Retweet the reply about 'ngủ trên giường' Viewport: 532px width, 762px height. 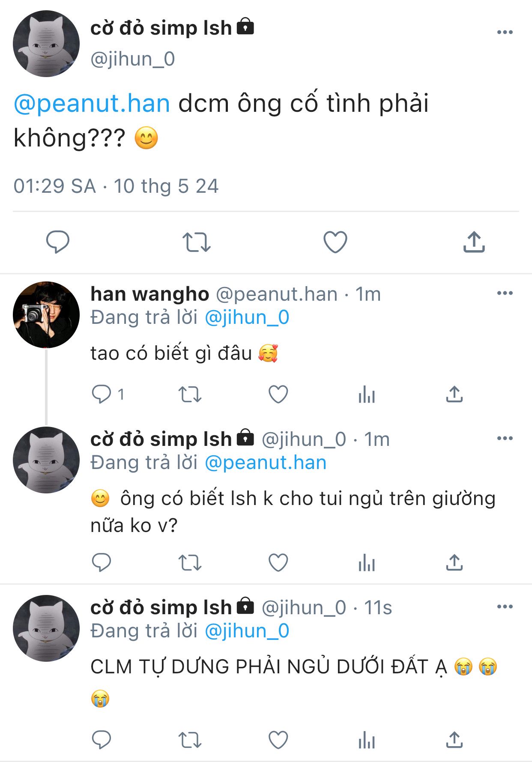(190, 562)
